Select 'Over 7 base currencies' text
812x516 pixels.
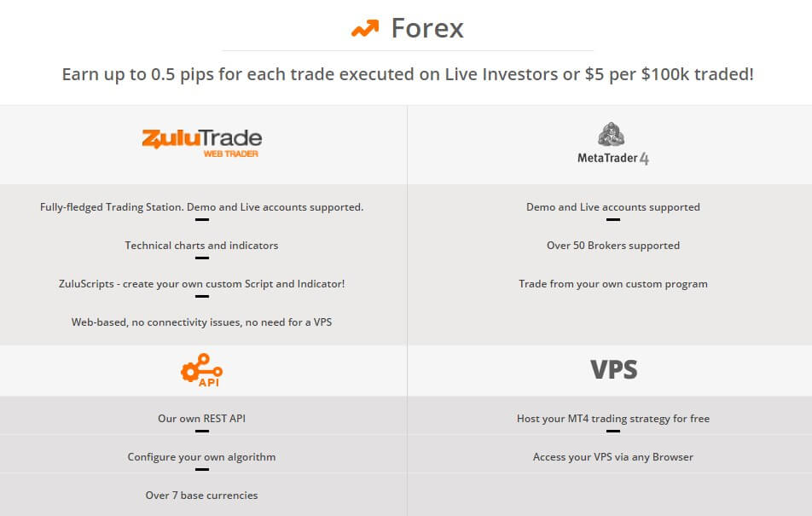point(201,496)
